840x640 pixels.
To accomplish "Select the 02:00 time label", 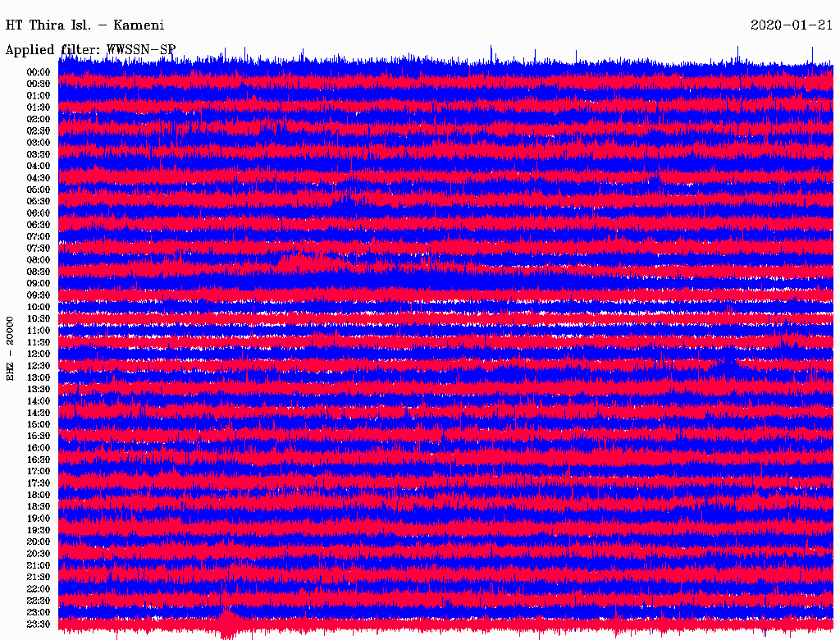I will tap(39, 119).
